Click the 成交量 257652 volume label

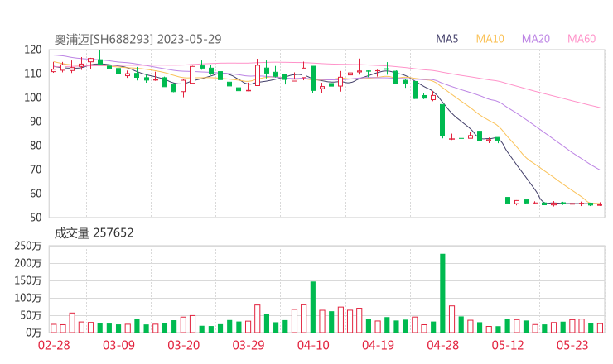94,233
